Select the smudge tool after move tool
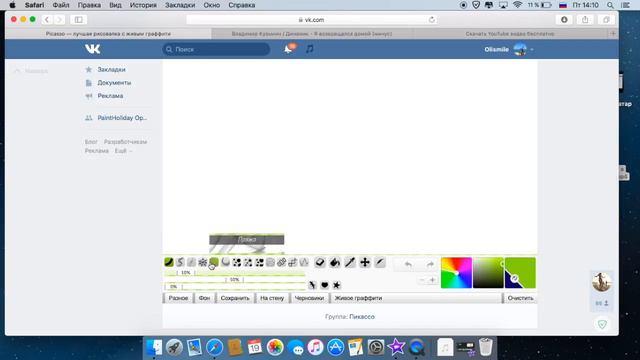640x360 pixels. click(380, 262)
